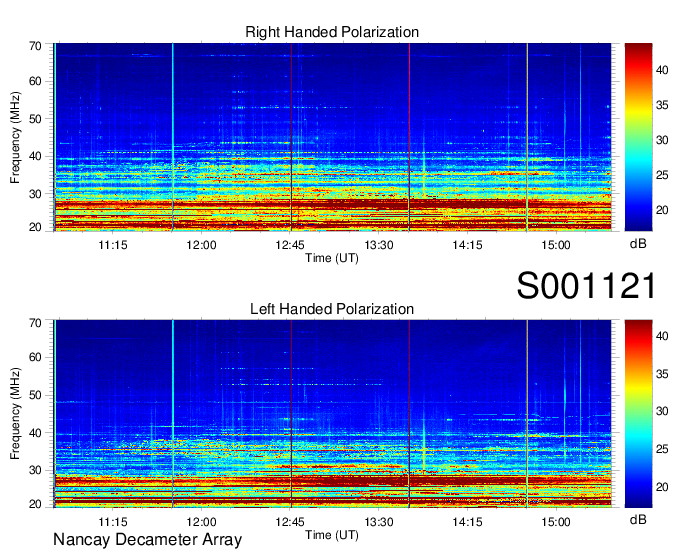Click 20 frequency tick on bottom plot
This screenshot has width=680, height=552.
pyautogui.click(x=35, y=504)
